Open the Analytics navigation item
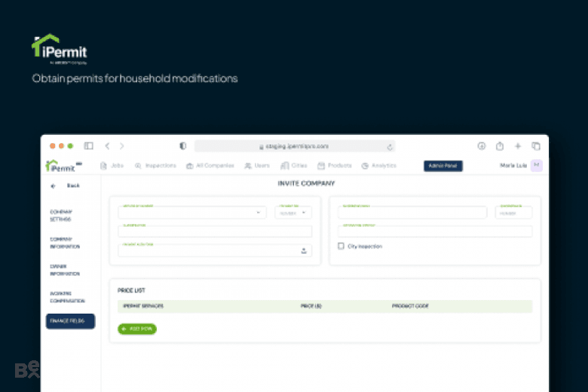The image size is (588, 392). coord(378,165)
